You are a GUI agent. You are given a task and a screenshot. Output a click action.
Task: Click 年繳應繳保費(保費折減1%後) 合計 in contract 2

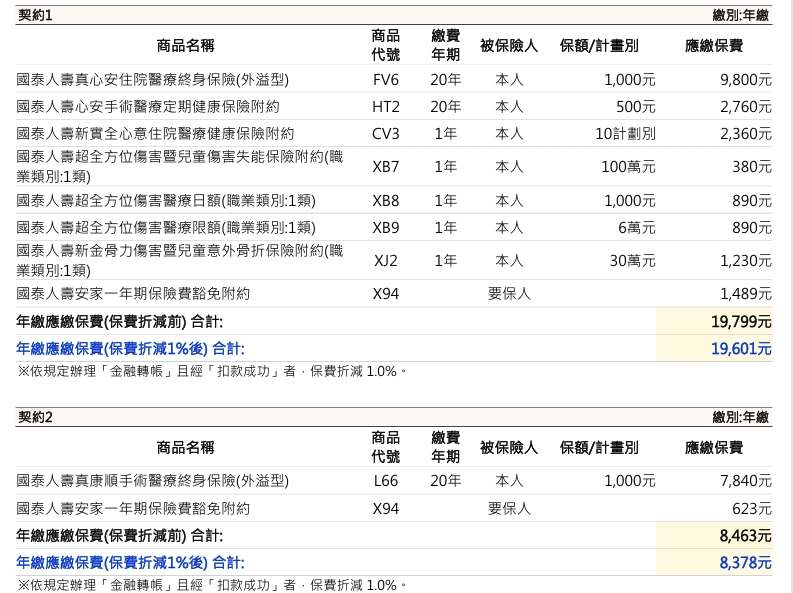130,563
